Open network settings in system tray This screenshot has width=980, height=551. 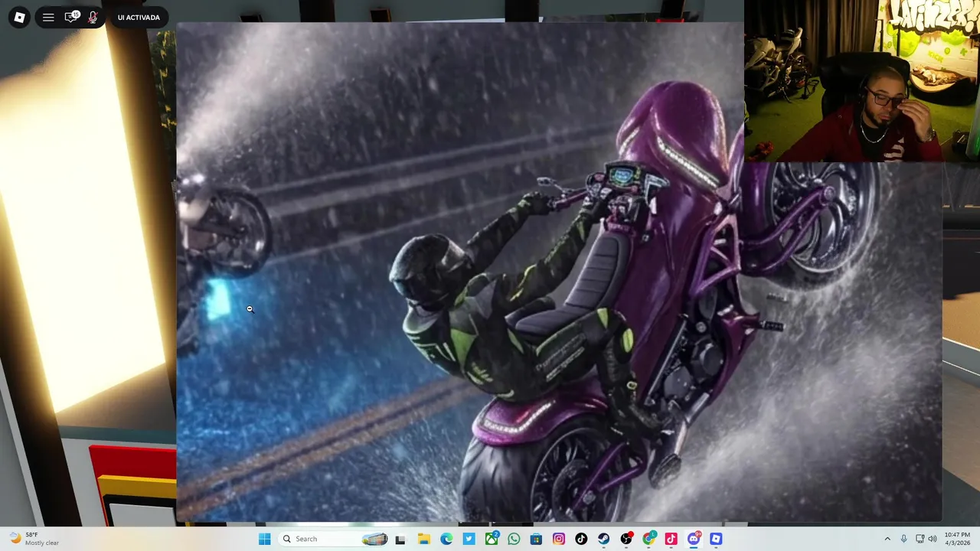click(x=920, y=539)
